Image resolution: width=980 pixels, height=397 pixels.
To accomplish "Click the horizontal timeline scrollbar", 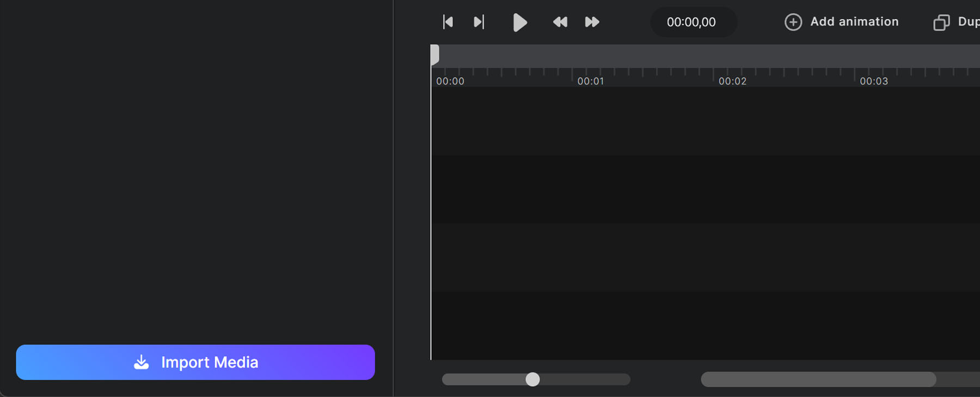I will coord(818,379).
